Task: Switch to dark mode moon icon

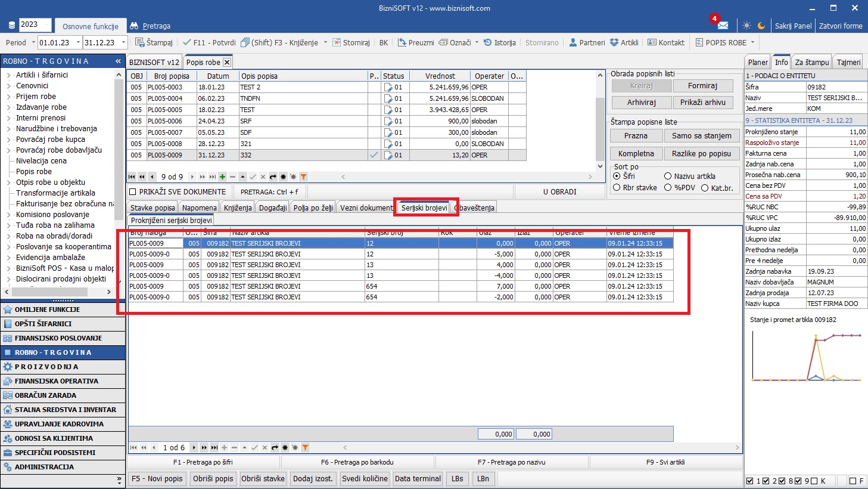Action: tap(761, 26)
